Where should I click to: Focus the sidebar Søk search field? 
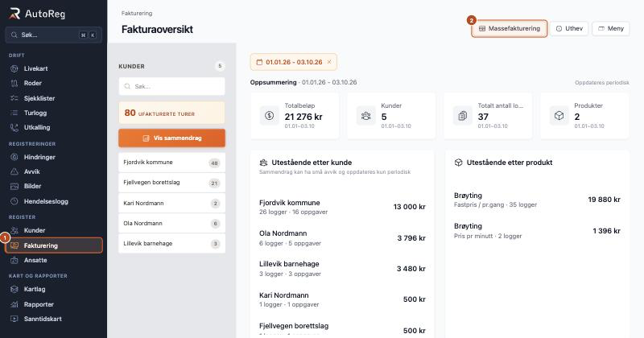tap(53, 35)
